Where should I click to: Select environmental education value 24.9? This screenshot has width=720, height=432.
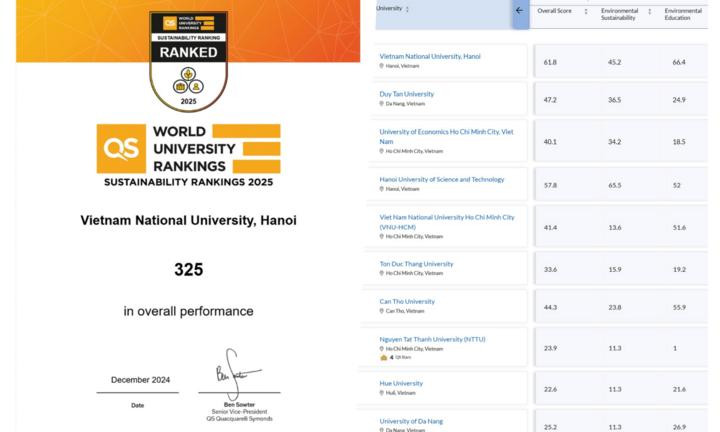[x=679, y=100]
